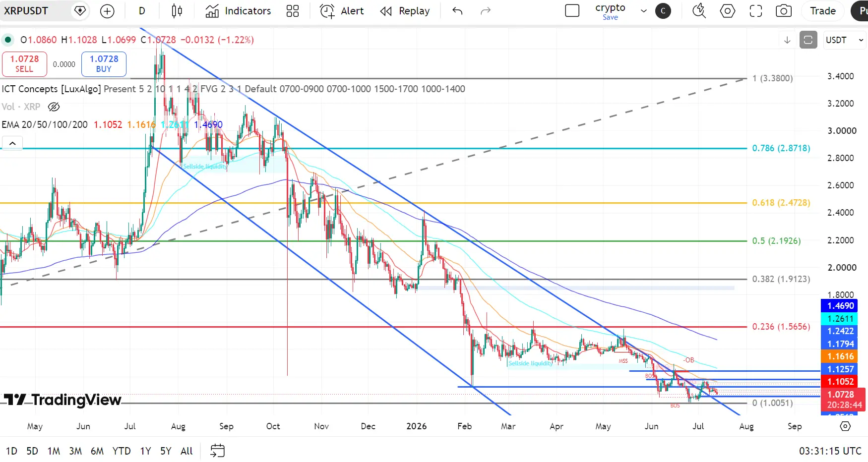This screenshot has height=462, width=868.
Task: Click the 1.4690 blue price tag
Action: point(839,306)
